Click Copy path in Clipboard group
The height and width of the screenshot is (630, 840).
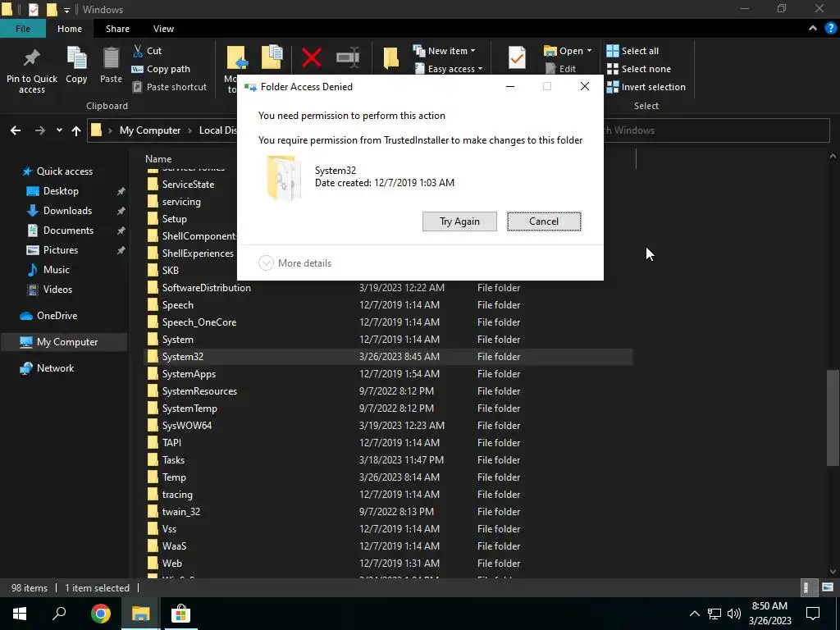161,69
